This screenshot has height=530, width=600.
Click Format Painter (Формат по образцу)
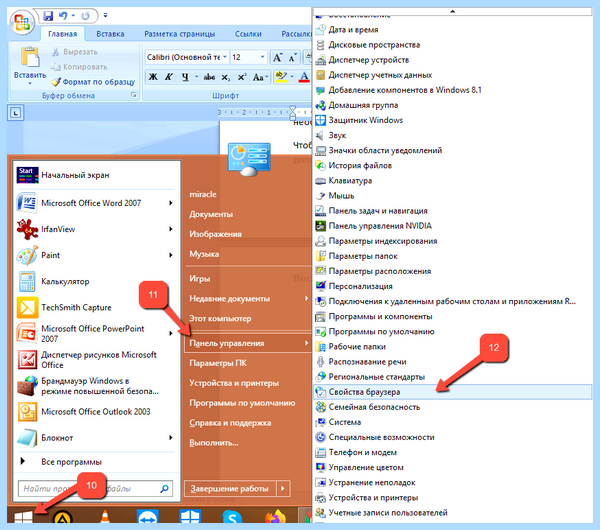point(93,82)
